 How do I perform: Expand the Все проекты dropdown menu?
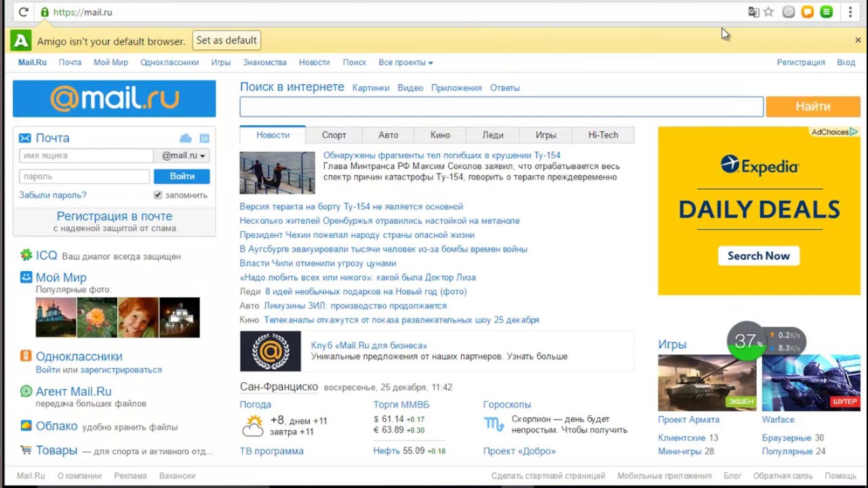[x=406, y=62]
